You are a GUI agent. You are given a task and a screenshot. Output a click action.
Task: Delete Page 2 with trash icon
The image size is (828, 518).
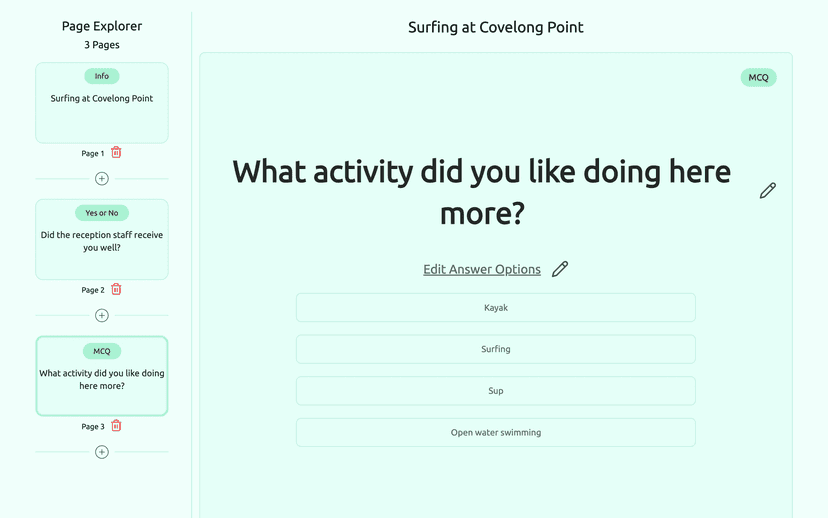click(x=116, y=289)
